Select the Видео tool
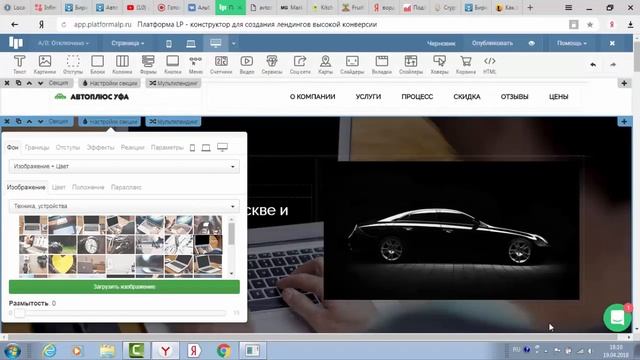Screen dimensions: 640x360 pos(247,64)
